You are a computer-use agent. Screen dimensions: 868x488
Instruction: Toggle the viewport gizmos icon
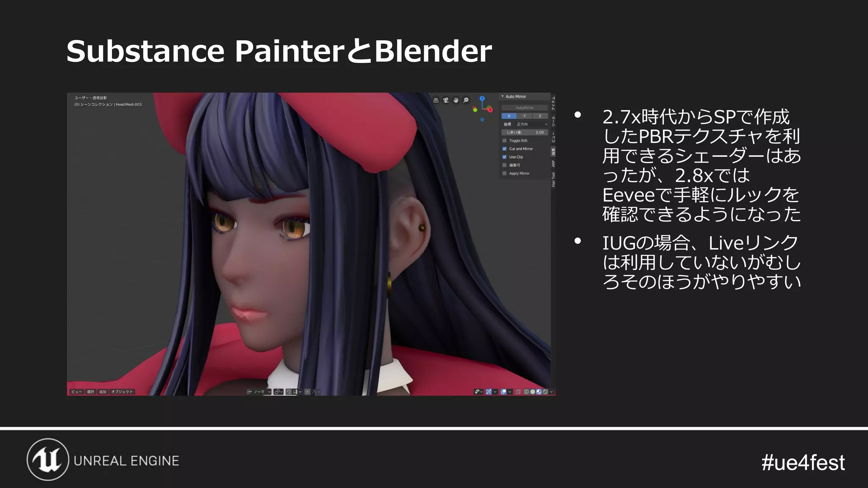pos(489,392)
